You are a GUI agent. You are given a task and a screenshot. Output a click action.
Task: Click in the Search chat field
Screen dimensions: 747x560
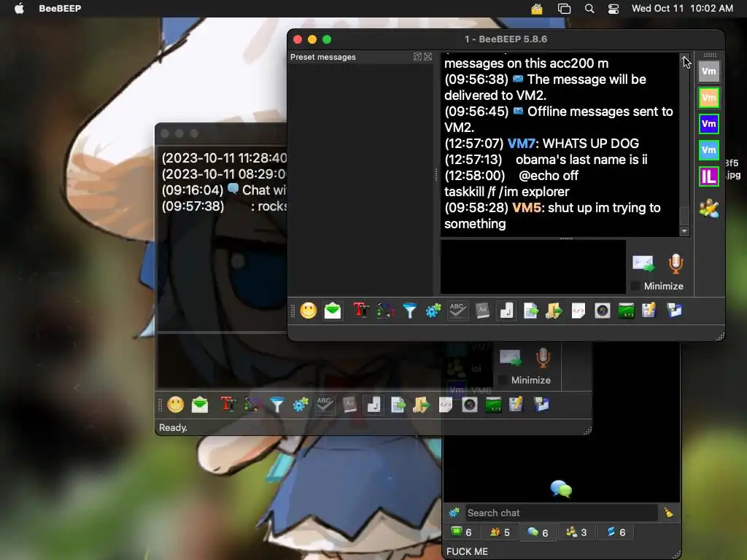coord(561,513)
